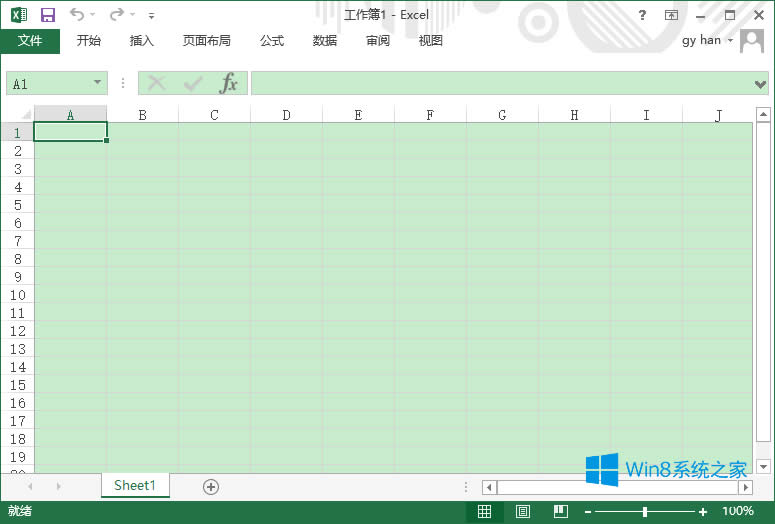Viewport: 775px width, 524px height.
Task: Open Help with the question mark icon
Action: (643, 15)
